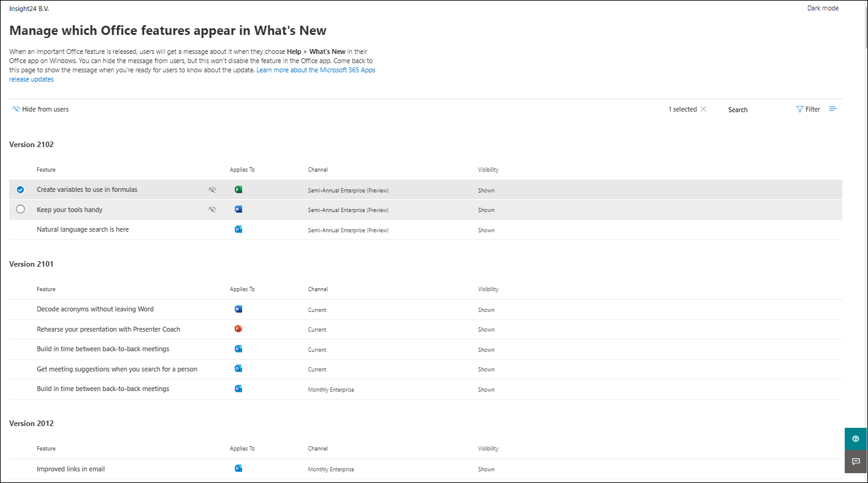Toggle hide eye icon on Keep your tools handy

tap(212, 210)
